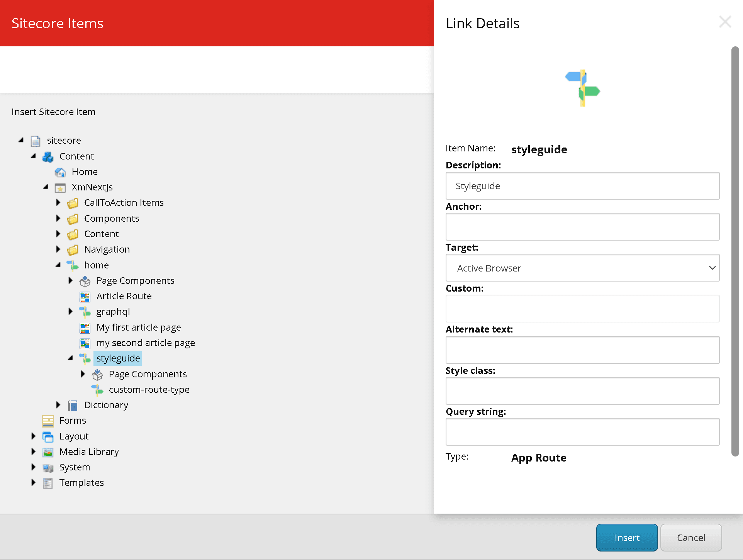Click the Description field containing Styleguide

pos(582,186)
